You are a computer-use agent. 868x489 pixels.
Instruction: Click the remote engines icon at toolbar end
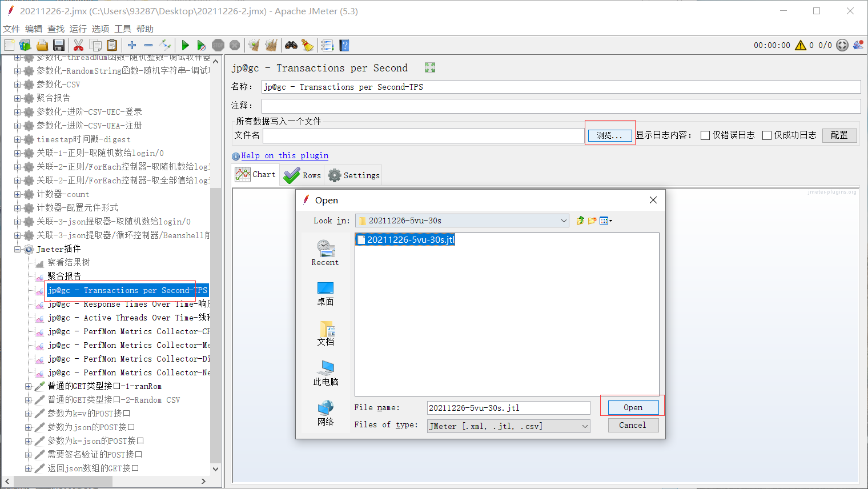(x=858, y=45)
